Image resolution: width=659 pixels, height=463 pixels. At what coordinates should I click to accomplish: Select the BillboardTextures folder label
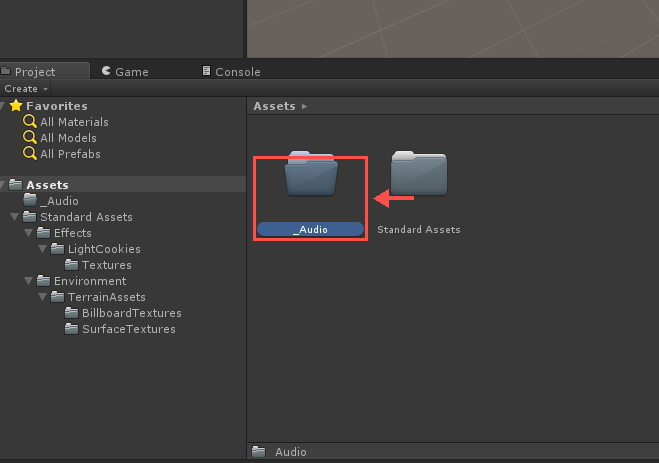coord(132,313)
